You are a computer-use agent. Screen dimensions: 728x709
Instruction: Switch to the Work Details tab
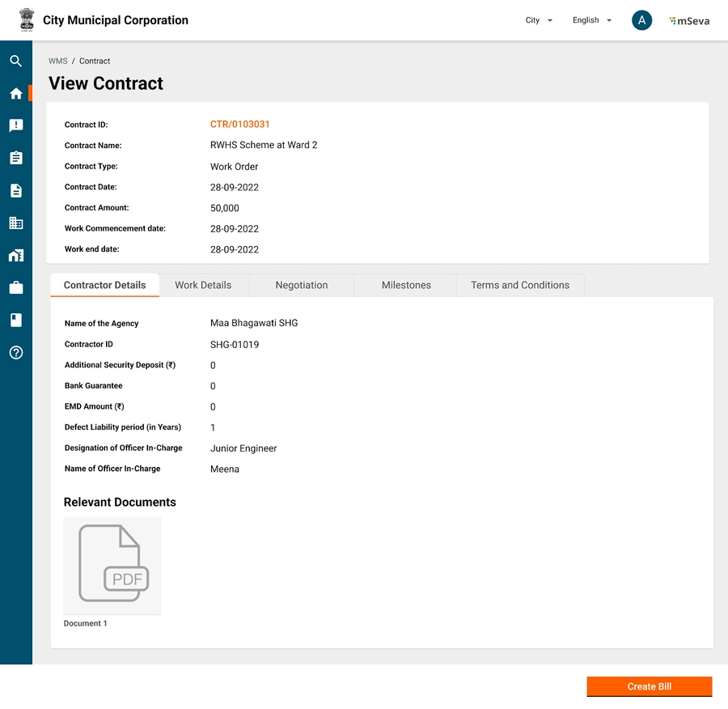203,285
